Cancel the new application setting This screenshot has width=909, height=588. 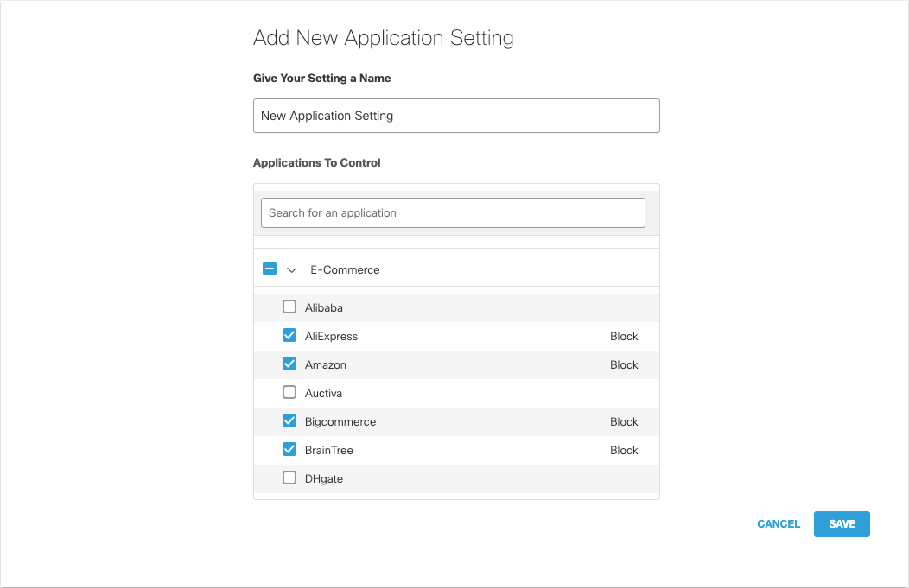pos(779,524)
